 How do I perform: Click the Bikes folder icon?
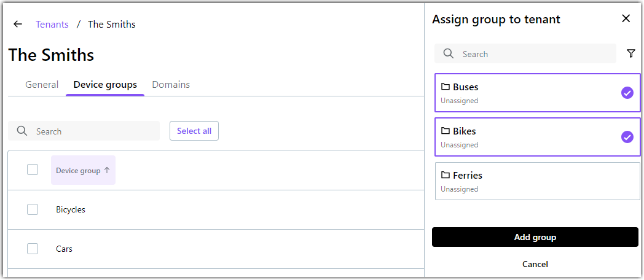(x=446, y=131)
